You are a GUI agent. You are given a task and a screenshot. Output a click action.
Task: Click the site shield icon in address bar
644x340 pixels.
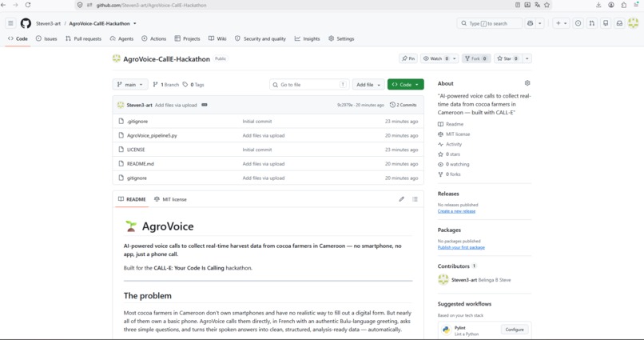pos(80,5)
